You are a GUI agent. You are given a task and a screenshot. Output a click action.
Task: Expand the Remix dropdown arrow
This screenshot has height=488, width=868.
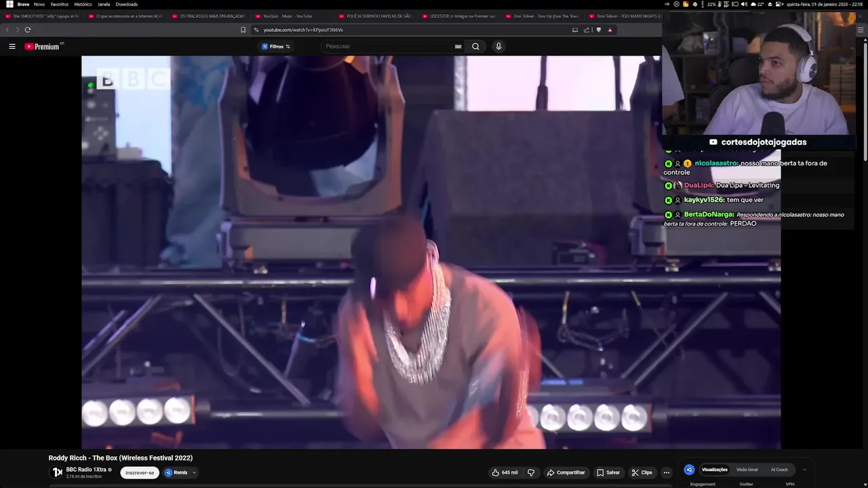coord(194,472)
